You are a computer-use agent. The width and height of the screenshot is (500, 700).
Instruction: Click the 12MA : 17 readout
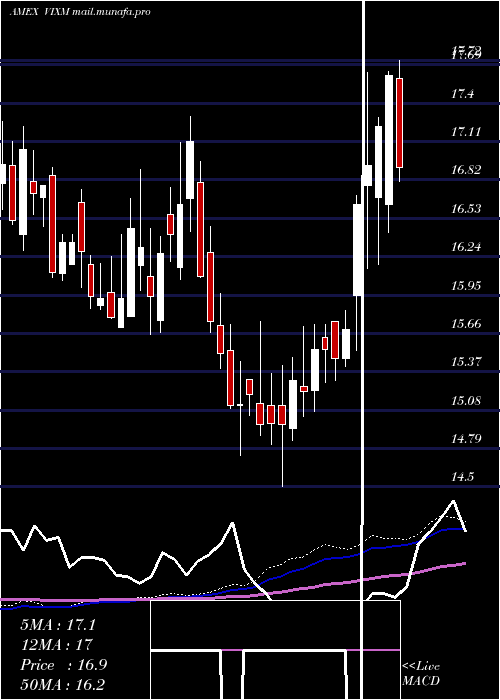56,645
